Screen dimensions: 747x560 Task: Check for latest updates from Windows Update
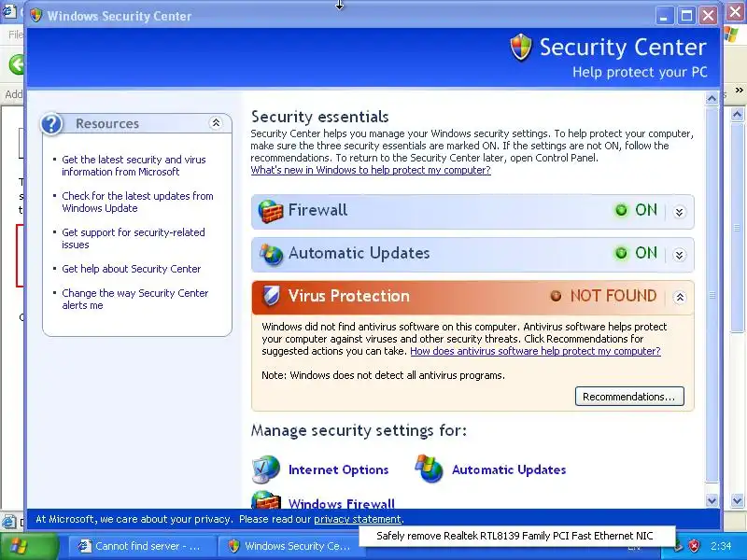point(137,202)
